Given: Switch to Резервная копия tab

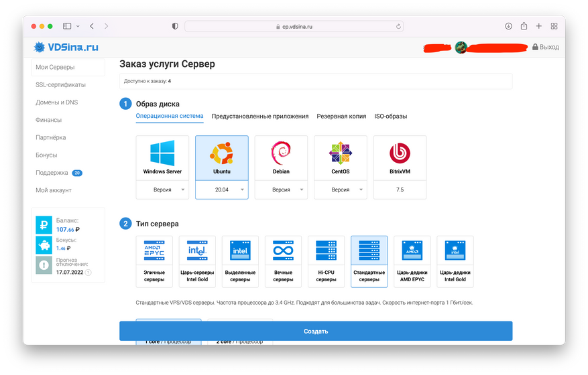Looking at the screenshot, I should [x=341, y=117].
